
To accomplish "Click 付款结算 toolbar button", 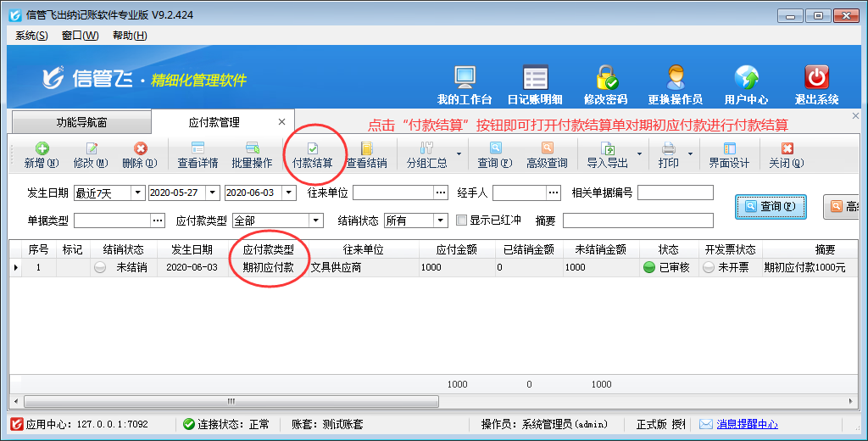I will point(312,155).
